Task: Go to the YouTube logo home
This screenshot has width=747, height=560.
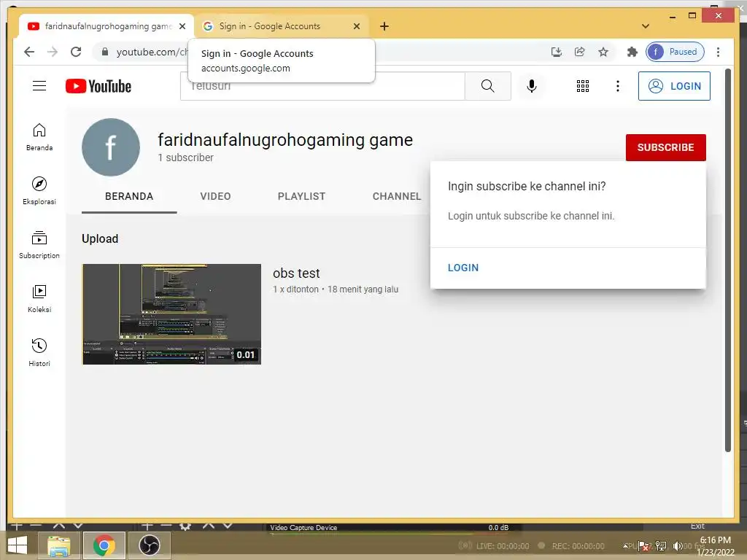Action: click(98, 86)
